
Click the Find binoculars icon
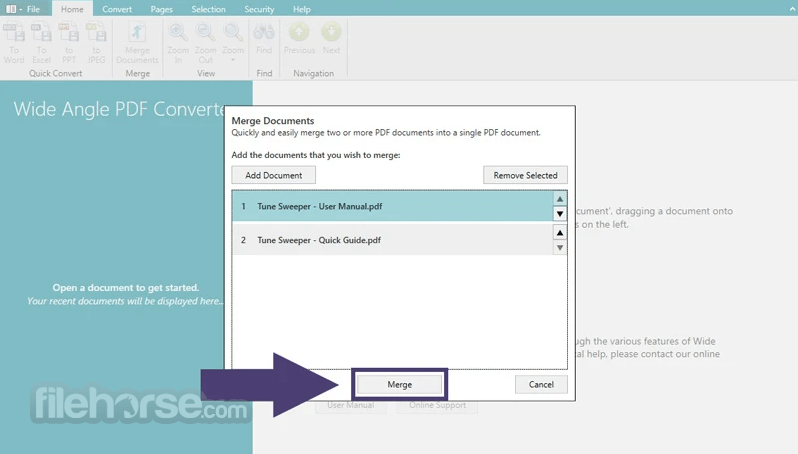pos(264,39)
